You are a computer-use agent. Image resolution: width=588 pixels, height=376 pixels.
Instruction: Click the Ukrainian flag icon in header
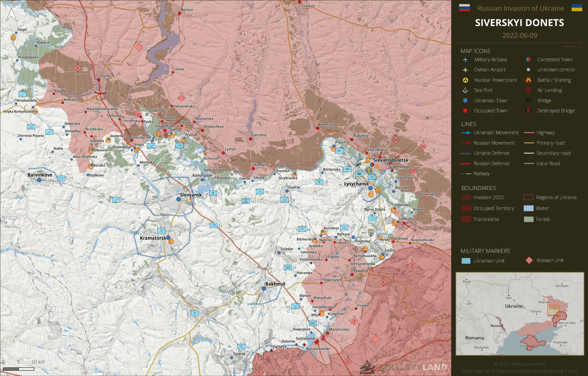pos(577,8)
